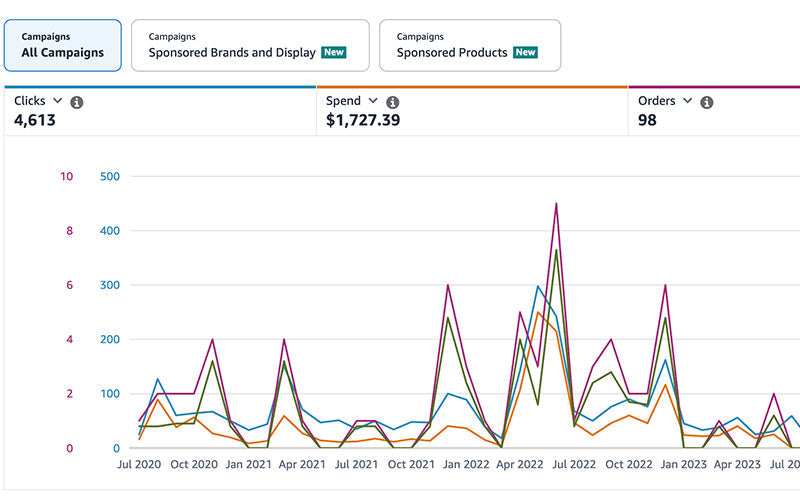Click the 10 label on magenta y-axis
This screenshot has height=500, width=800.
click(67, 177)
